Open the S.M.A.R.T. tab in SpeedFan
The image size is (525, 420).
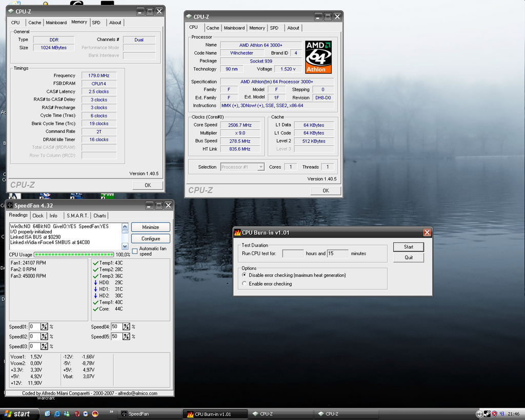(77, 216)
